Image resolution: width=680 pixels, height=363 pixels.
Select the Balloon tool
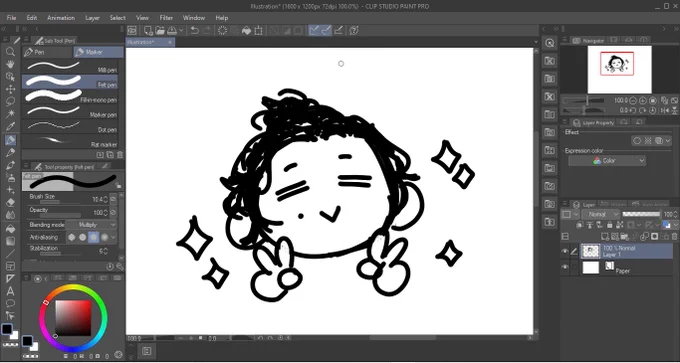click(10, 303)
